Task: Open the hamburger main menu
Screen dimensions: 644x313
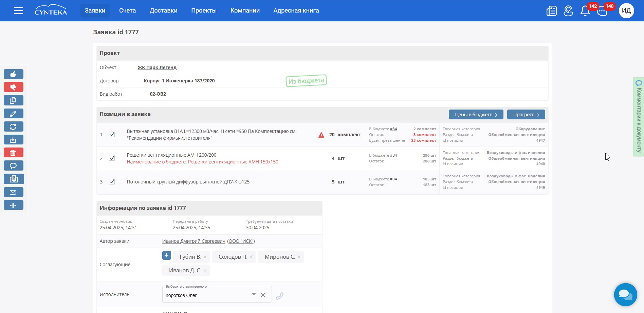Action: pyautogui.click(x=18, y=11)
